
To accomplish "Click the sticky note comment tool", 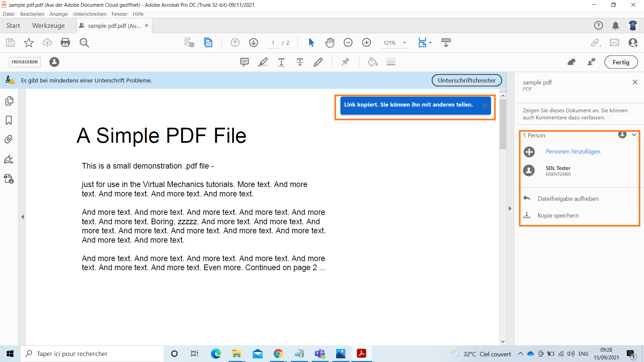I will tap(244, 62).
